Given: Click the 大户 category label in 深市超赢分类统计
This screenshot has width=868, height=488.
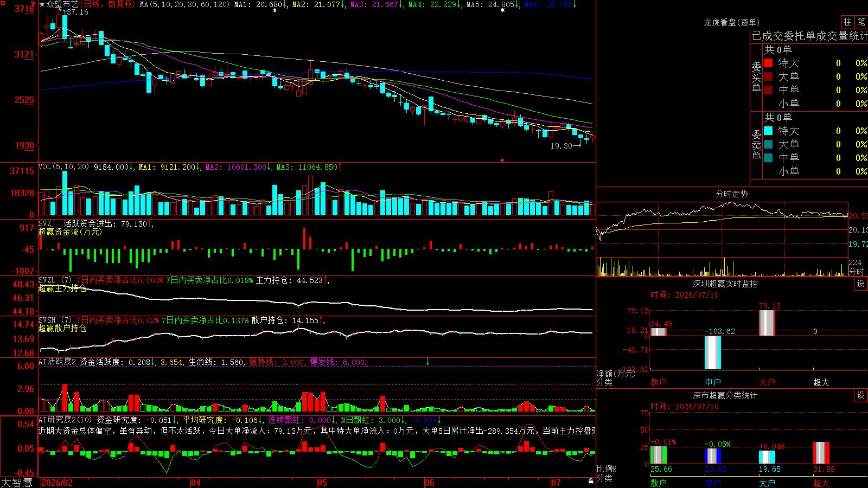Looking at the screenshot, I should [x=767, y=483].
